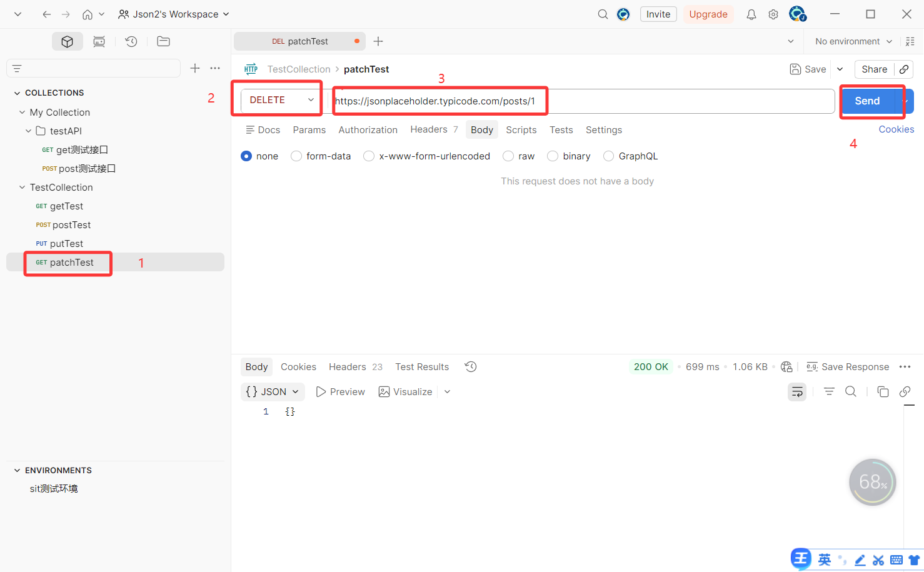Toggle word wrap in response viewer
This screenshot has width=924, height=572.
[x=797, y=392]
